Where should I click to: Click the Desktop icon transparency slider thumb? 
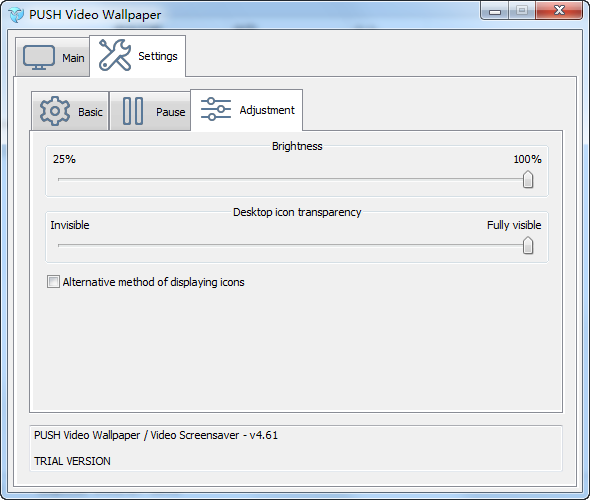528,245
